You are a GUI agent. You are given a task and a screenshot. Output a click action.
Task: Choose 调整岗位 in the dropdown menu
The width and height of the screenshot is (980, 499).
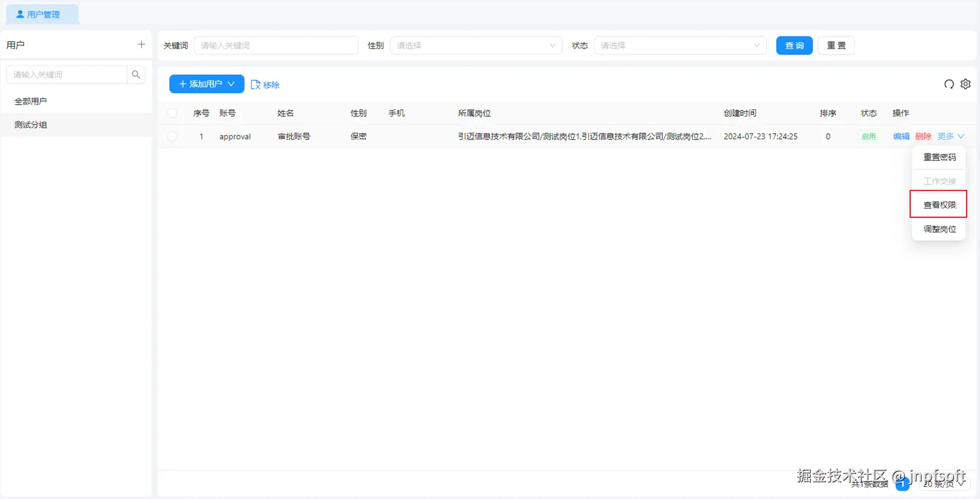click(x=939, y=229)
